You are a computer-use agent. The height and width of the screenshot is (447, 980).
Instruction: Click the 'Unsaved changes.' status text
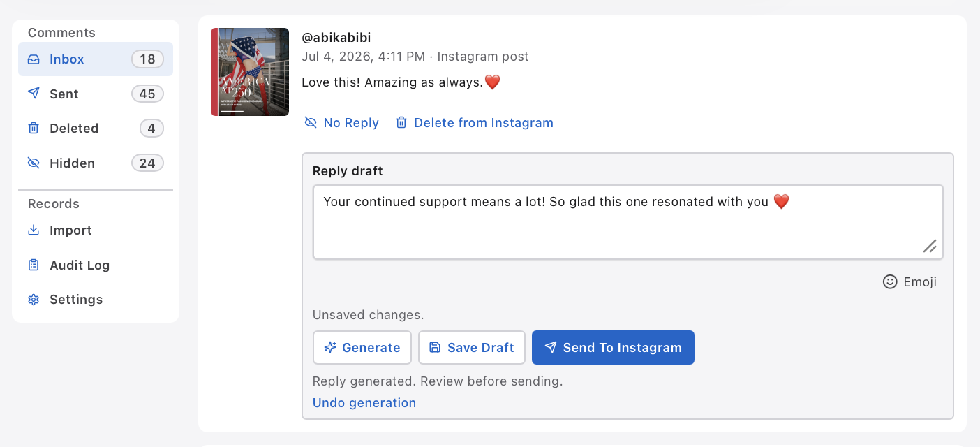click(x=368, y=315)
